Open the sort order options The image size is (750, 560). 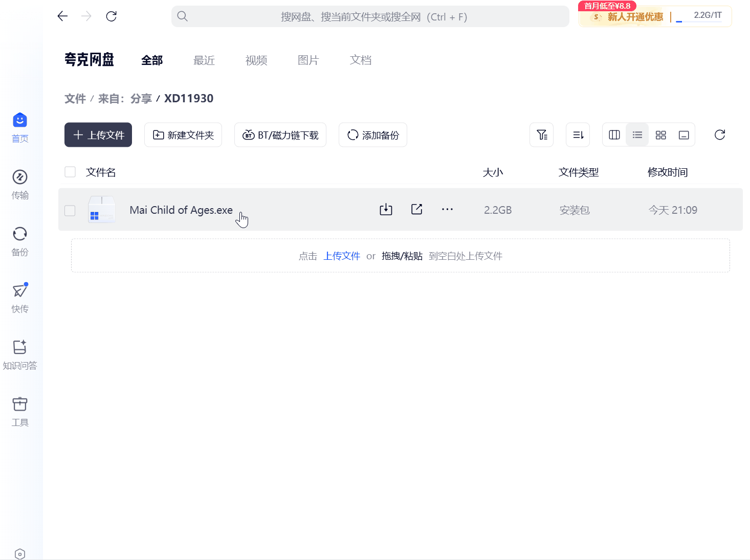click(x=578, y=135)
